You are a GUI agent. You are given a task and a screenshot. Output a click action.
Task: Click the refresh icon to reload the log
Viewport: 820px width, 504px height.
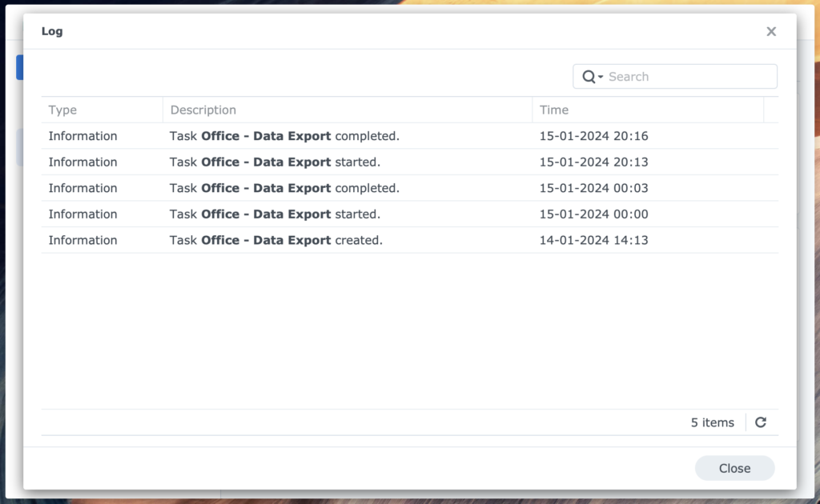coord(761,422)
